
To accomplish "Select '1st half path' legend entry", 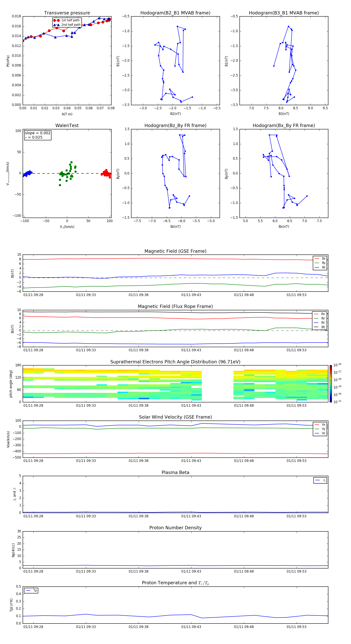I will pyautogui.click(x=66, y=20).
